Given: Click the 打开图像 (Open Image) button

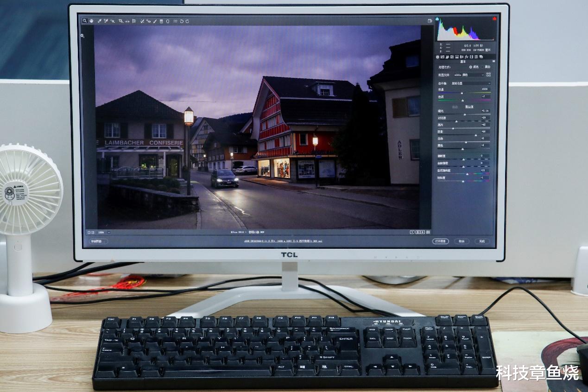Looking at the screenshot, I should coord(440,241).
